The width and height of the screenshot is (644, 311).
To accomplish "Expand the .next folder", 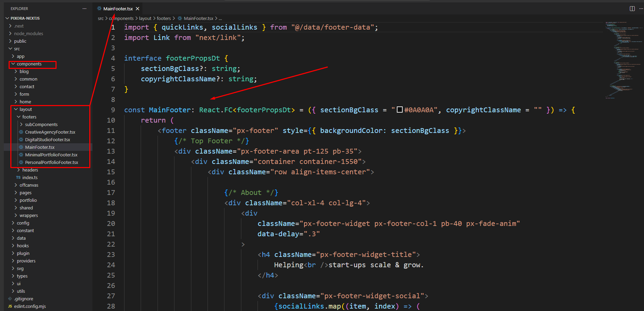I will (x=10, y=26).
